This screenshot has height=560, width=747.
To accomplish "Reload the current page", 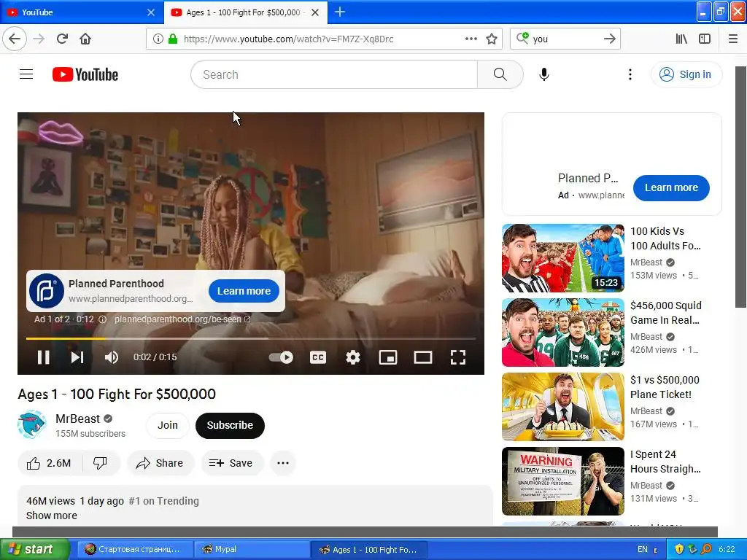I will (62, 39).
